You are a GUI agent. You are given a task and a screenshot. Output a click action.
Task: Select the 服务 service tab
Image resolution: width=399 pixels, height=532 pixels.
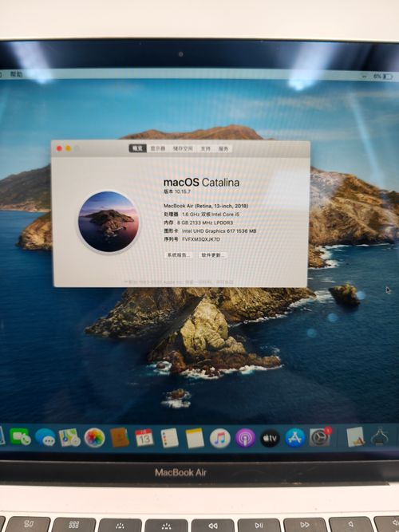[x=223, y=148]
